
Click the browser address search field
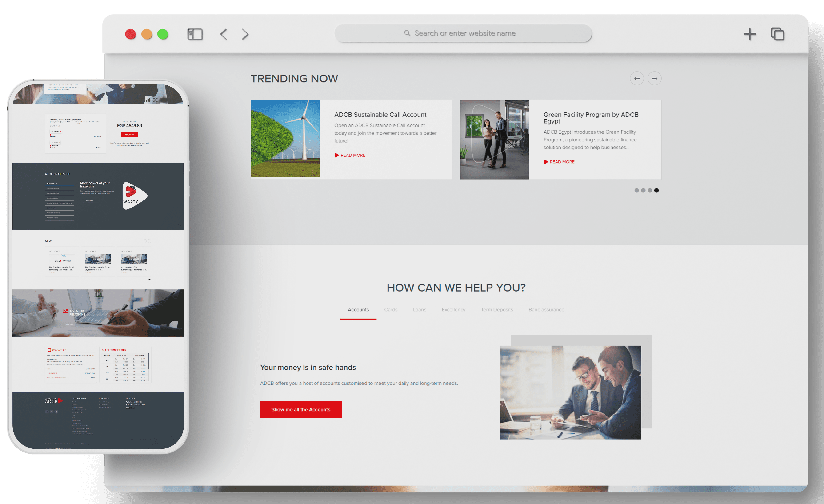tap(463, 33)
